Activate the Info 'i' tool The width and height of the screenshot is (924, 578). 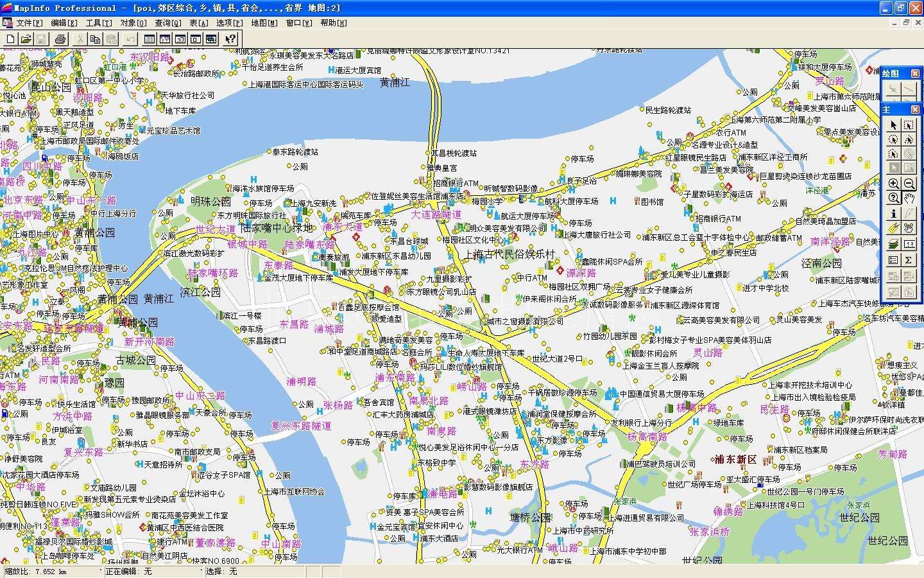click(893, 214)
